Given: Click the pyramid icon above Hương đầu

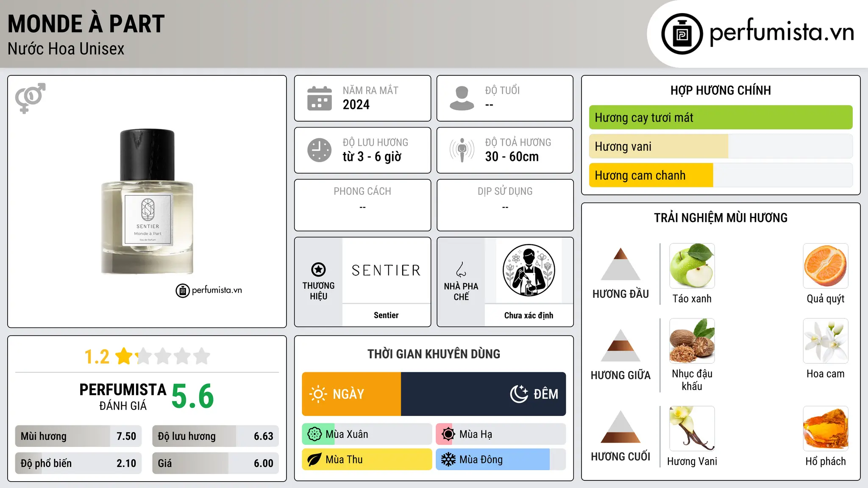Looking at the screenshot, I should (621, 264).
